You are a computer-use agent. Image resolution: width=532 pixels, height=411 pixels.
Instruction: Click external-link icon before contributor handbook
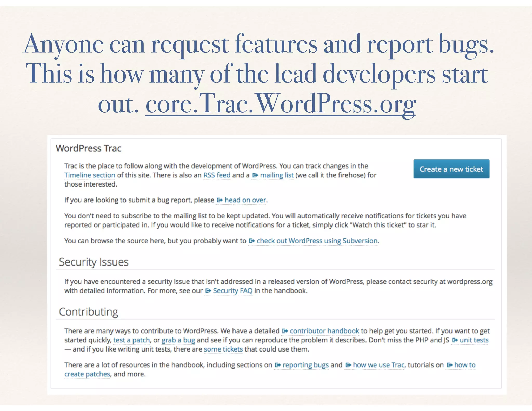(x=285, y=331)
